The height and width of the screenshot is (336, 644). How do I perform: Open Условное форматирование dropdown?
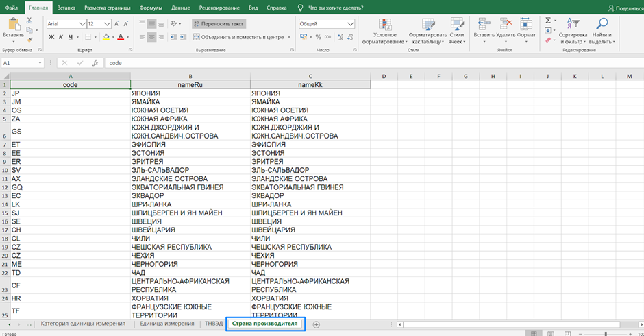(x=385, y=31)
